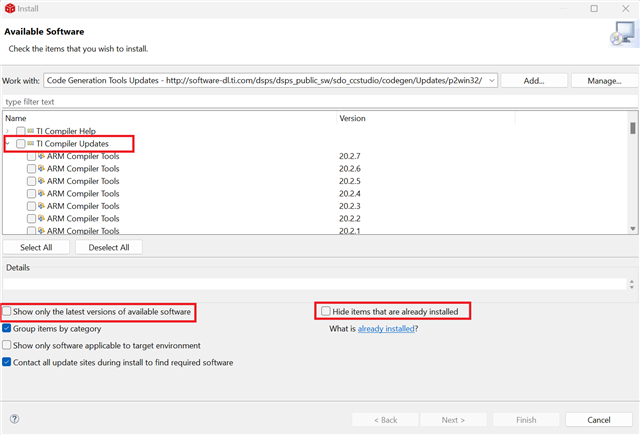Click the Details area scroll down arrow

(632, 287)
